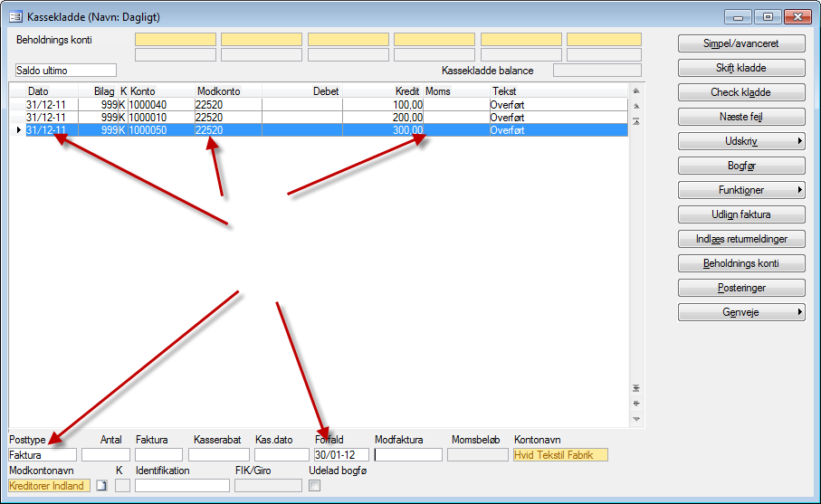Click the Faktura number input field
This screenshot has height=504, width=821.
click(x=158, y=455)
